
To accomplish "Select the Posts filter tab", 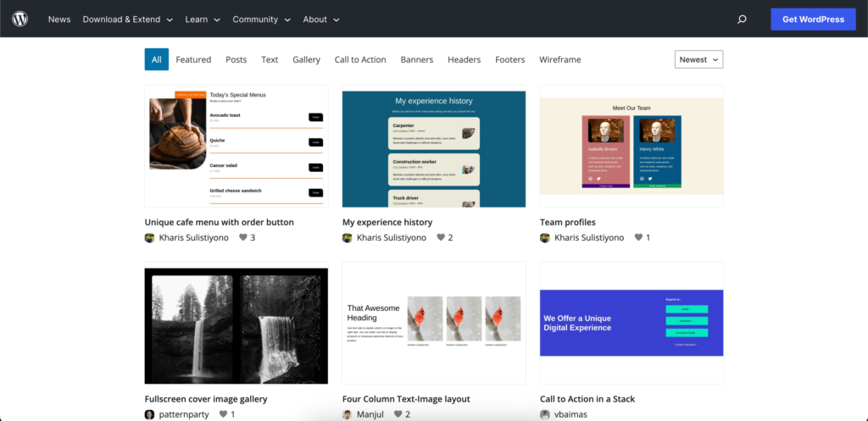I will [236, 59].
